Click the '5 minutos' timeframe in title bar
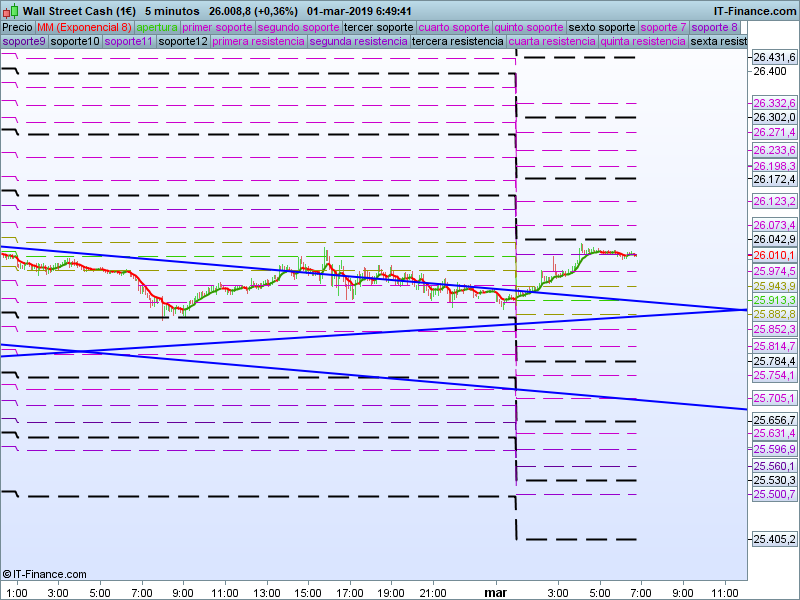 tap(173, 10)
